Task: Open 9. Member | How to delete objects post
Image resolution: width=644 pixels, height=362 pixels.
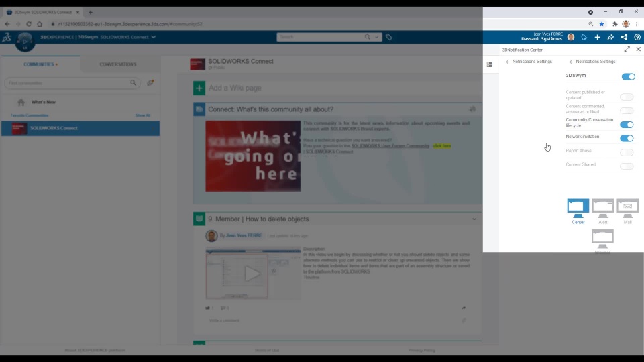Action: [x=258, y=219]
